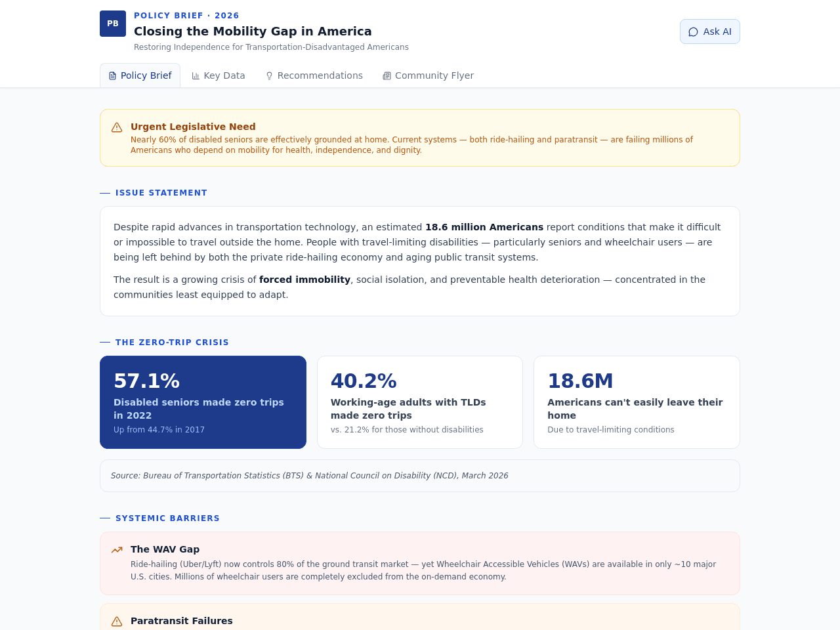The height and width of the screenshot is (630, 840).
Task: Click 'vs. 21.2% for those without disabilities'
Action: 407,430
